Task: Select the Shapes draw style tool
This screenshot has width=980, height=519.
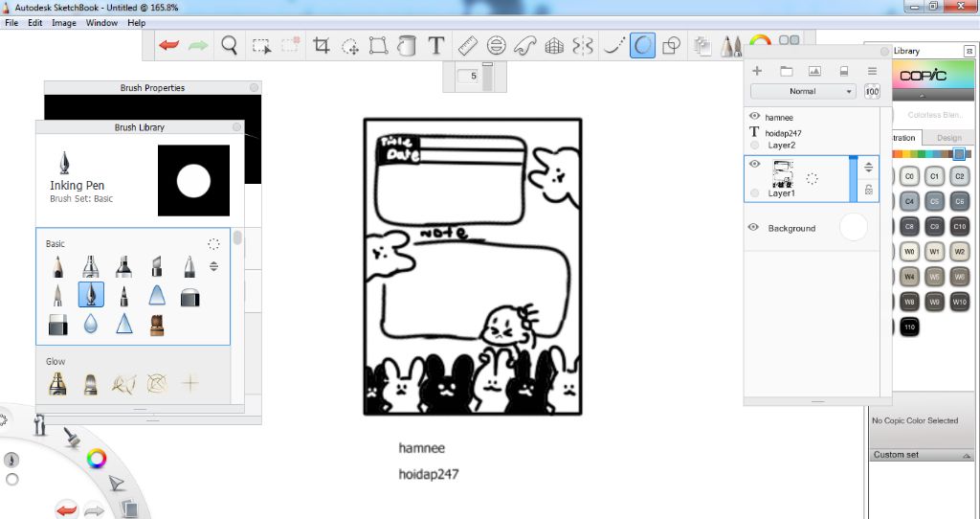Action: point(671,46)
